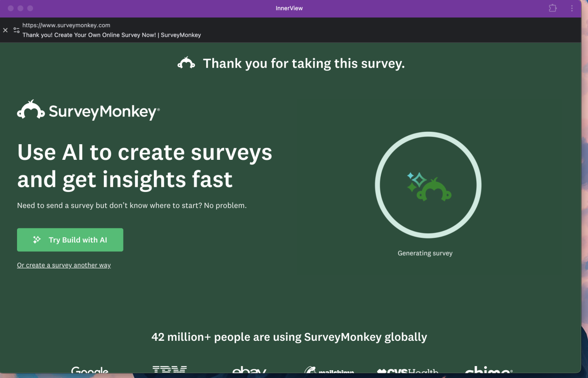
Task: Follow the Or create a survey another way link
Action: 64,265
